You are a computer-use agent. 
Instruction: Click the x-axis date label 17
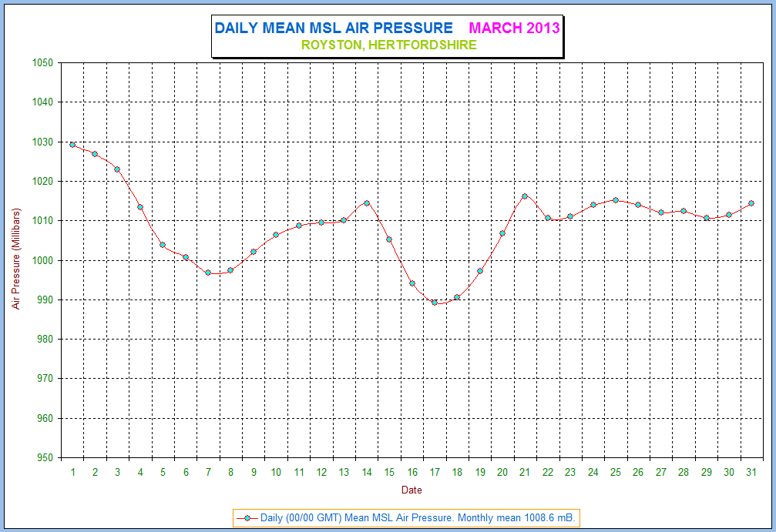pyautogui.click(x=435, y=472)
